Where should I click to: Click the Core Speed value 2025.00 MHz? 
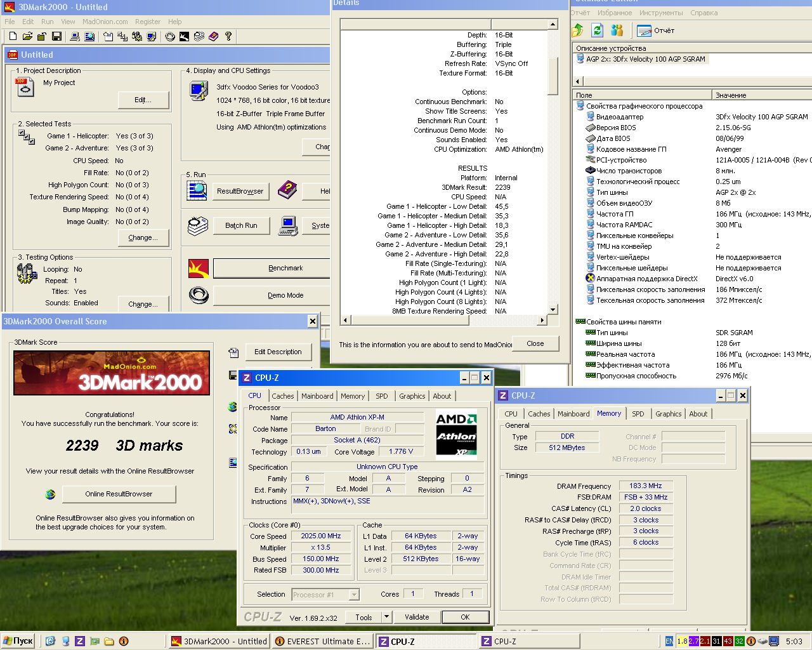coord(321,536)
